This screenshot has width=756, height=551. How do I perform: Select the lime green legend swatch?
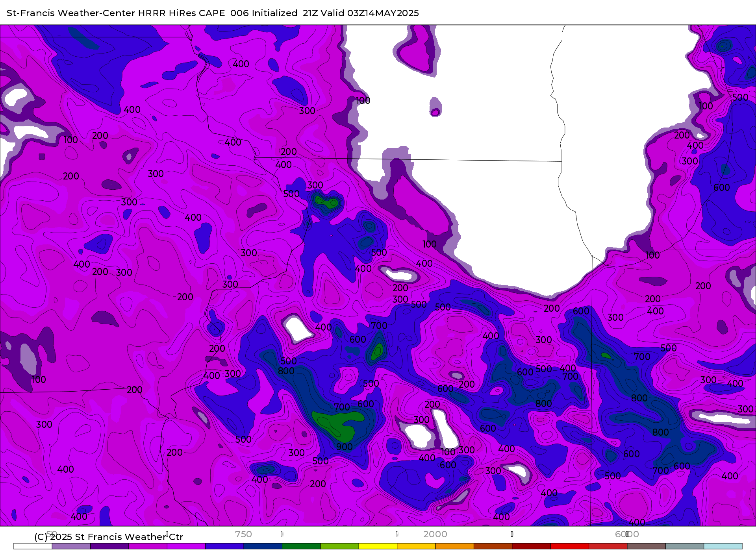click(339, 546)
